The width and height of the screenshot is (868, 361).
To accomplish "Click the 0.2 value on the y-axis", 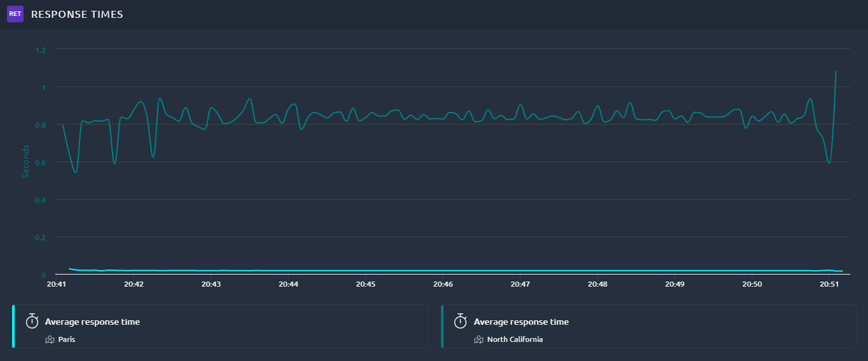I will (x=41, y=238).
